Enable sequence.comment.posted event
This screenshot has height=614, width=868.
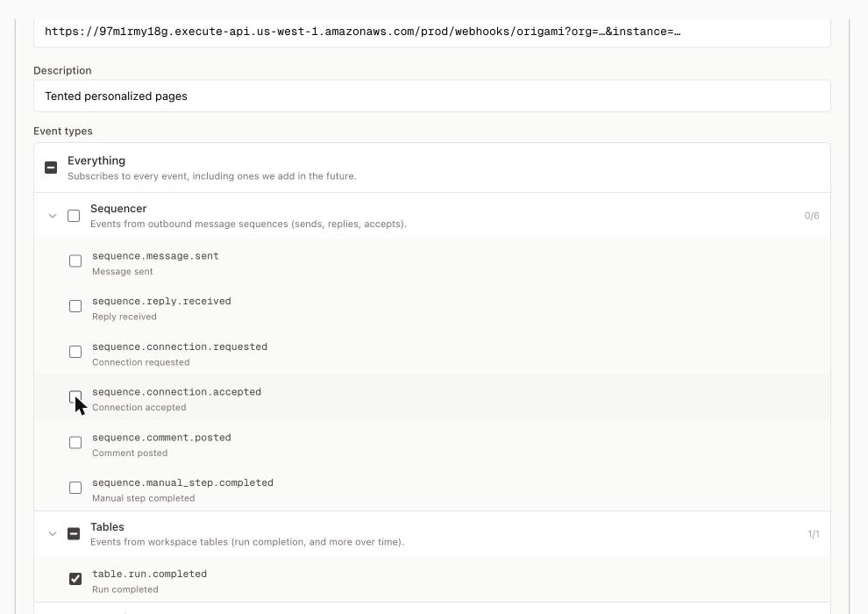click(75, 442)
